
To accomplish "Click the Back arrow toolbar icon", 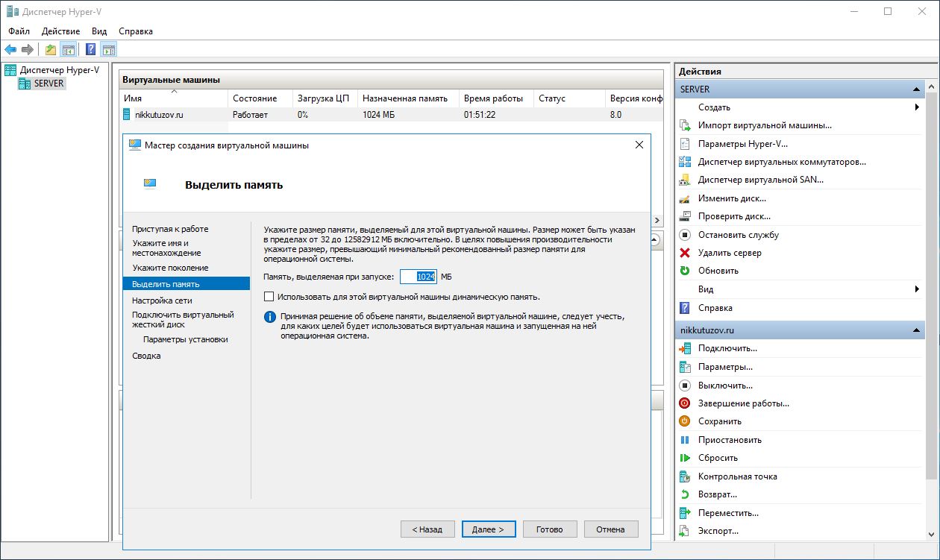I will [x=10, y=50].
